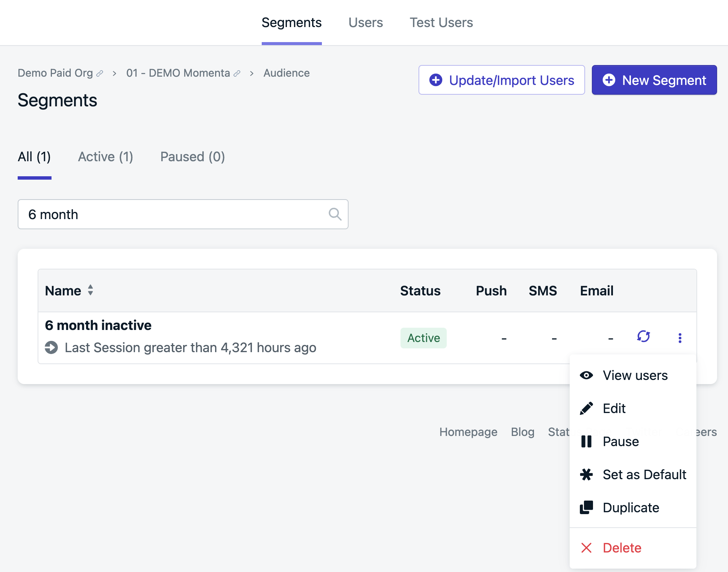Viewport: 728px width, 572px height.
Task: Click the search magnifier icon
Action: click(x=335, y=214)
